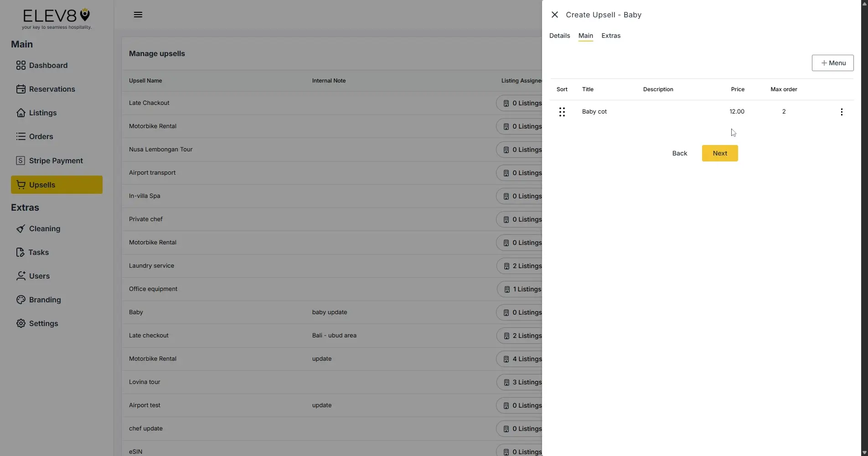The width and height of the screenshot is (868, 456).
Task: Close the Create Upsell dialog
Action: point(554,14)
